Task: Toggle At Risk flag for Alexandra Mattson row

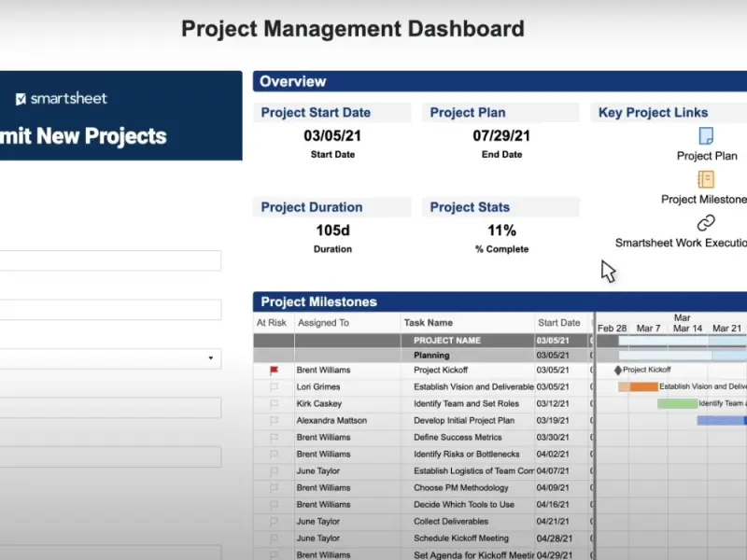Action: pyautogui.click(x=274, y=421)
